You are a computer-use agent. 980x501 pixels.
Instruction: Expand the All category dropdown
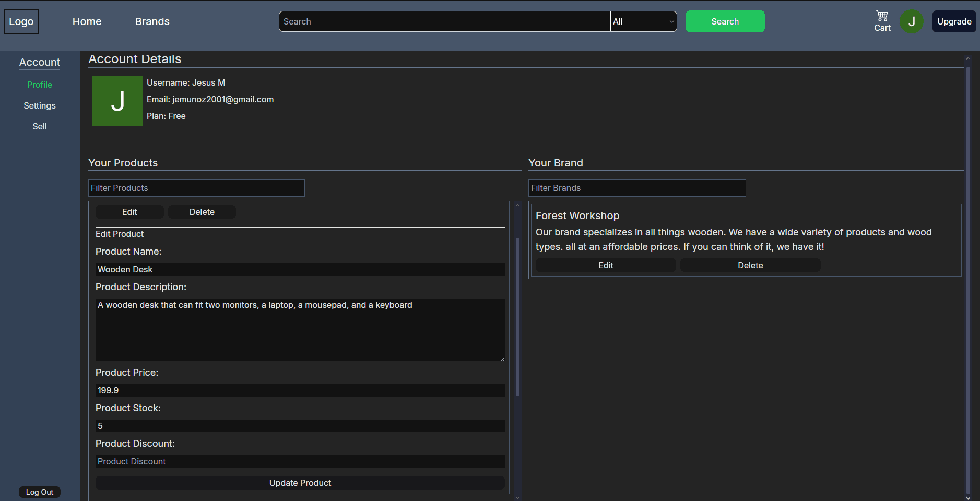[643, 21]
